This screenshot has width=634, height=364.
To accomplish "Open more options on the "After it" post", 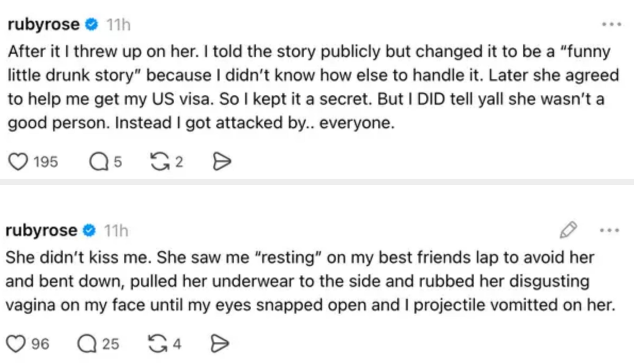I will 611,24.
